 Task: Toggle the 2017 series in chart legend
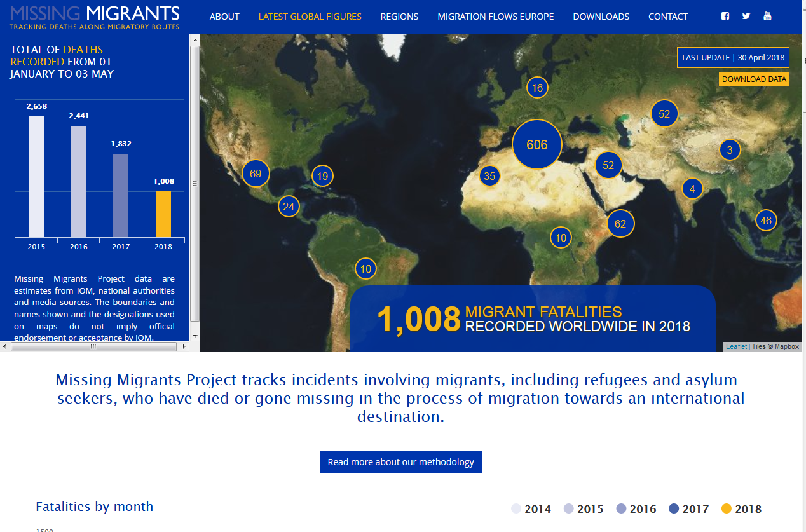(688, 509)
